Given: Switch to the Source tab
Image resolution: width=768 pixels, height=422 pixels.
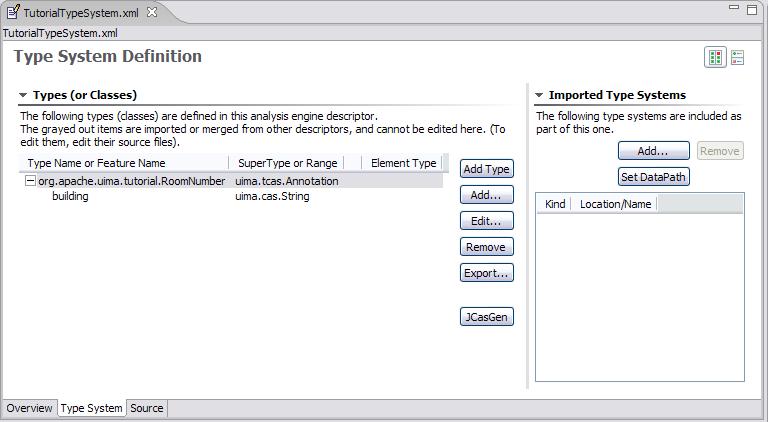Looking at the screenshot, I should [147, 408].
